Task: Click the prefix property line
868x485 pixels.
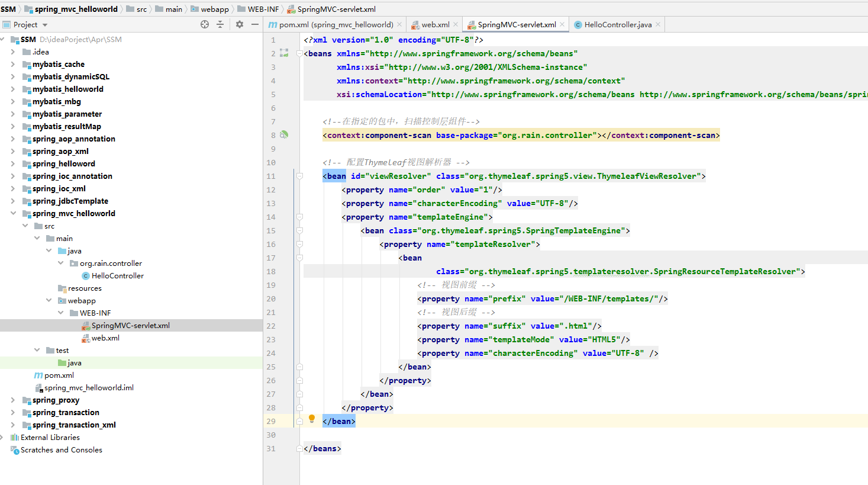Action: (543, 298)
